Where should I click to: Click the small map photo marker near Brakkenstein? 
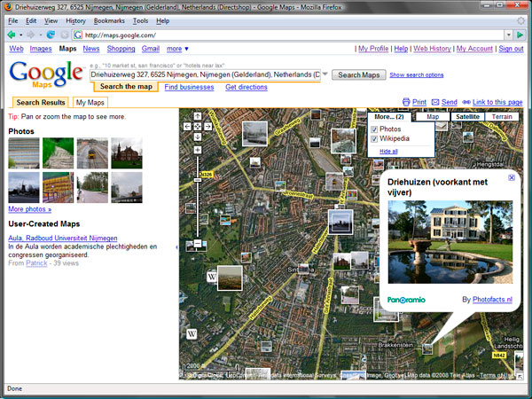pos(427,348)
